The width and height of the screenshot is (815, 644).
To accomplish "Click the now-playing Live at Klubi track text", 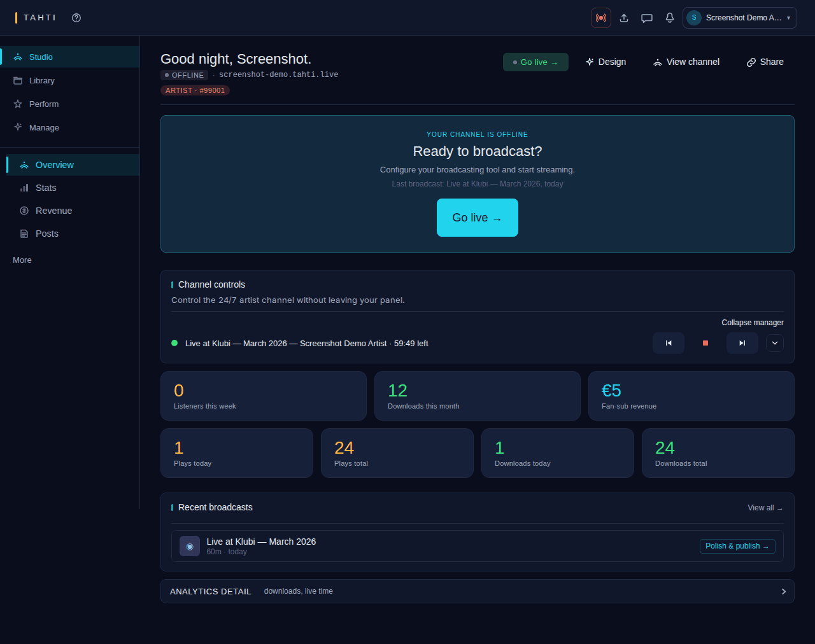I will (306, 344).
